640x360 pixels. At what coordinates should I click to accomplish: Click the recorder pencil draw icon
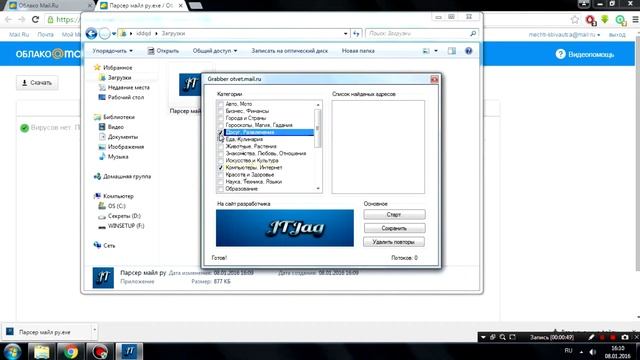click(x=591, y=337)
